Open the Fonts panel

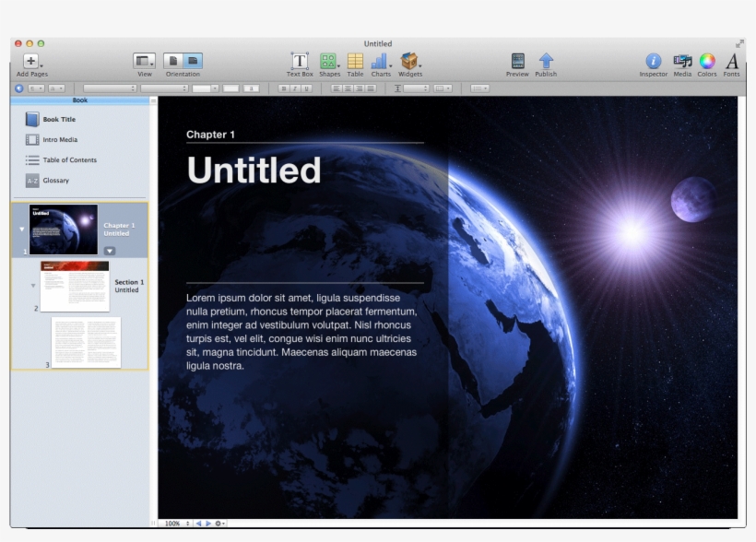pyautogui.click(x=731, y=61)
